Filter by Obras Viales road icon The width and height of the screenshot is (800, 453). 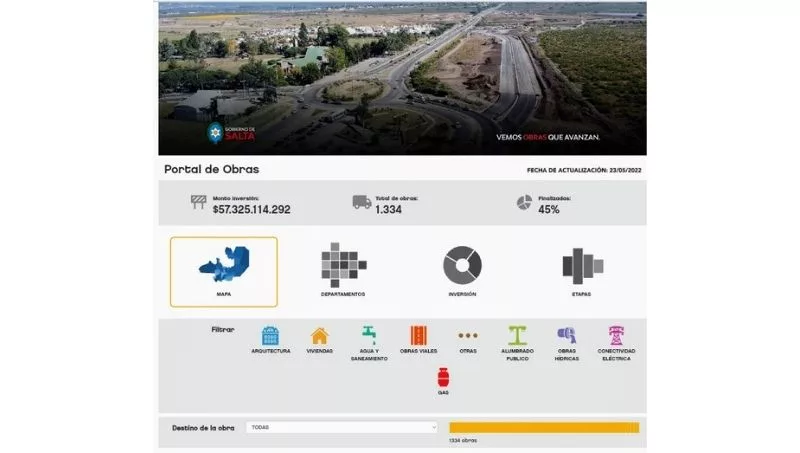tap(419, 336)
